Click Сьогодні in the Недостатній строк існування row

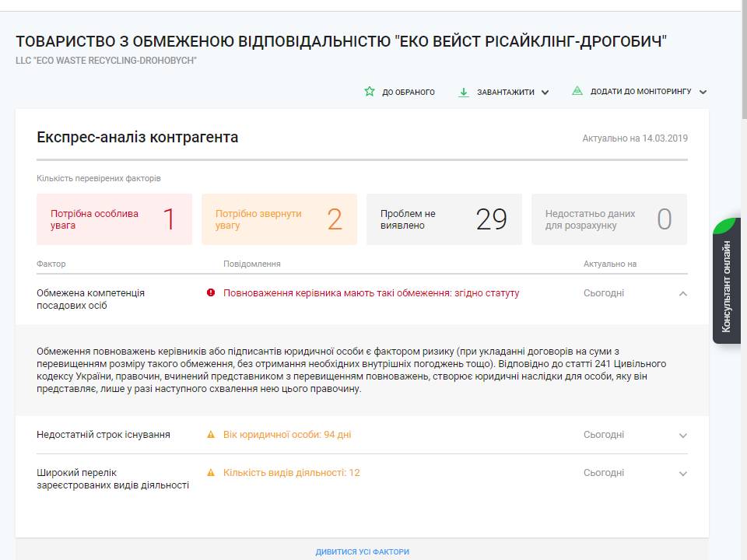point(604,434)
